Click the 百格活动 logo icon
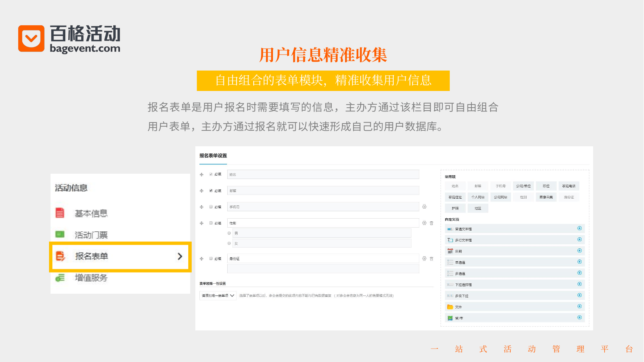The width and height of the screenshot is (644, 362). pos(31,39)
